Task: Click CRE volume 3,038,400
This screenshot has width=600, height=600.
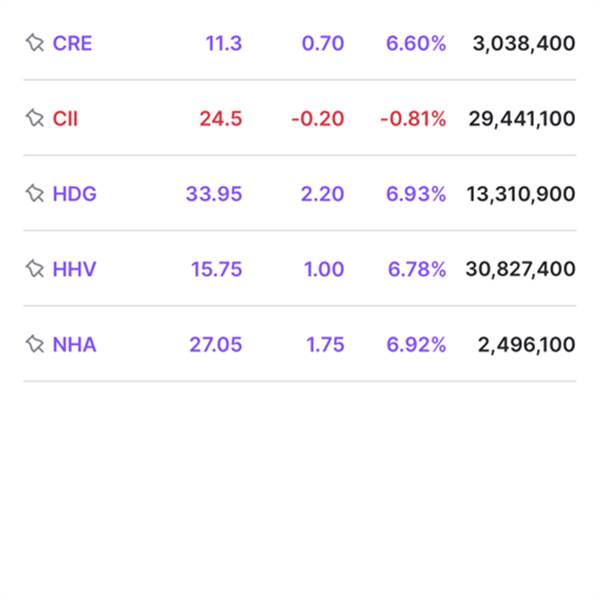Action: (x=524, y=43)
